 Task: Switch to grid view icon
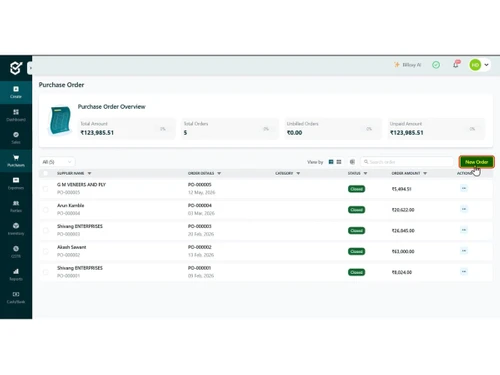pyautogui.click(x=339, y=162)
